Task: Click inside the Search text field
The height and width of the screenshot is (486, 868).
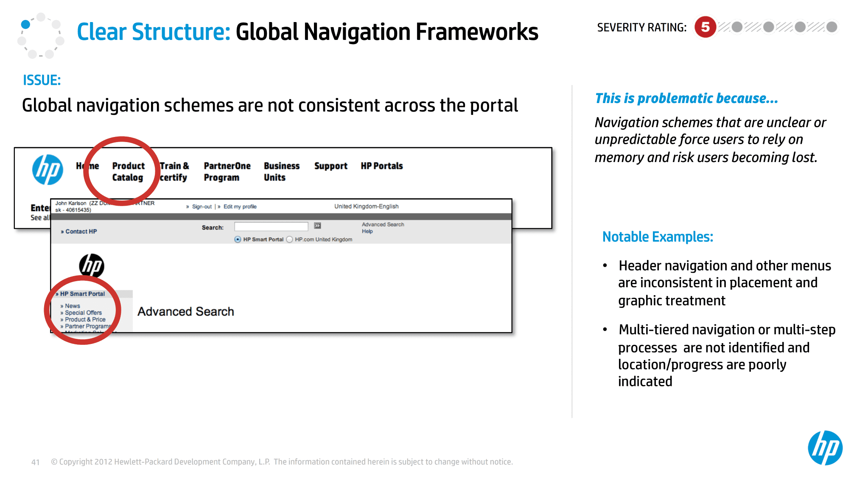Action: point(271,226)
